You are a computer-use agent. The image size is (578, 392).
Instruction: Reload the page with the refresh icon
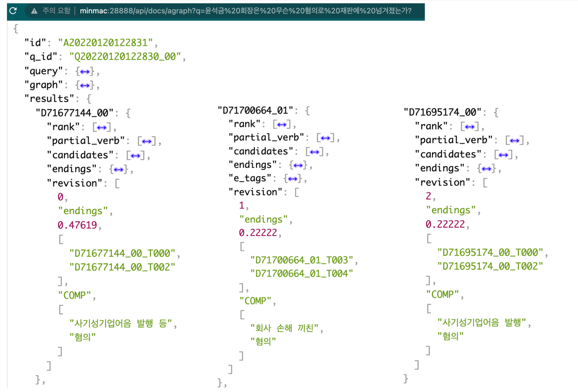[x=13, y=11]
